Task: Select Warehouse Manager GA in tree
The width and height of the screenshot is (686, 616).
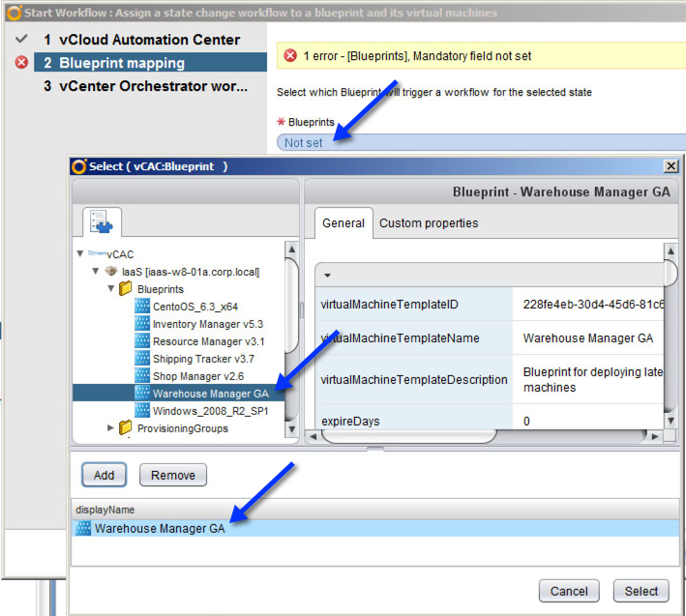Action: (178, 393)
